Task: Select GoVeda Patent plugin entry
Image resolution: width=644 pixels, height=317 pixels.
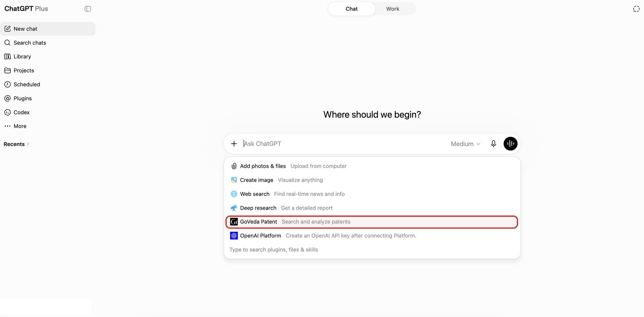Action: pos(372,222)
